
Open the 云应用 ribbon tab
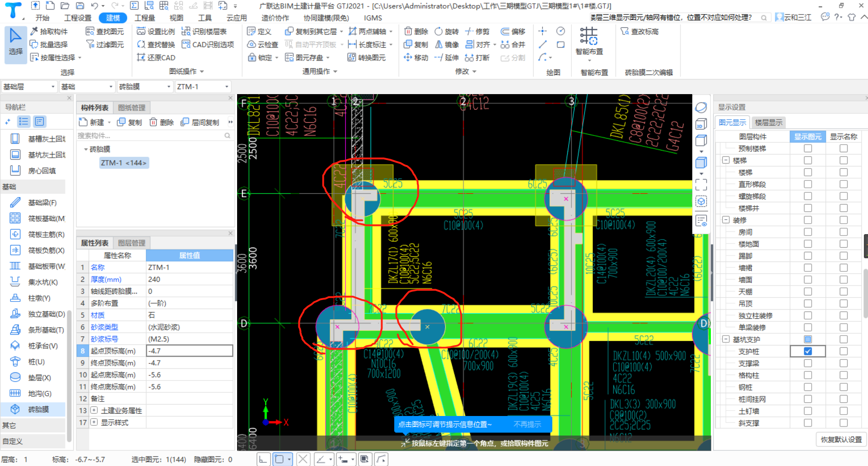pos(237,18)
